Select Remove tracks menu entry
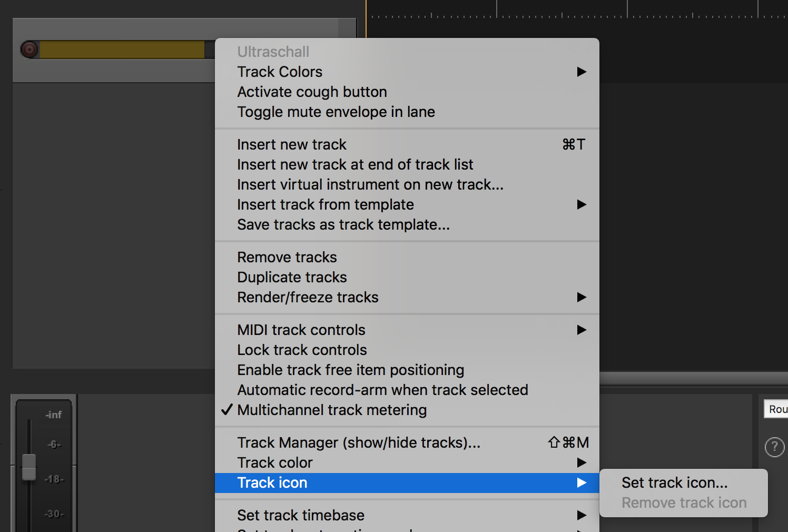This screenshot has height=532, width=788. click(x=287, y=257)
